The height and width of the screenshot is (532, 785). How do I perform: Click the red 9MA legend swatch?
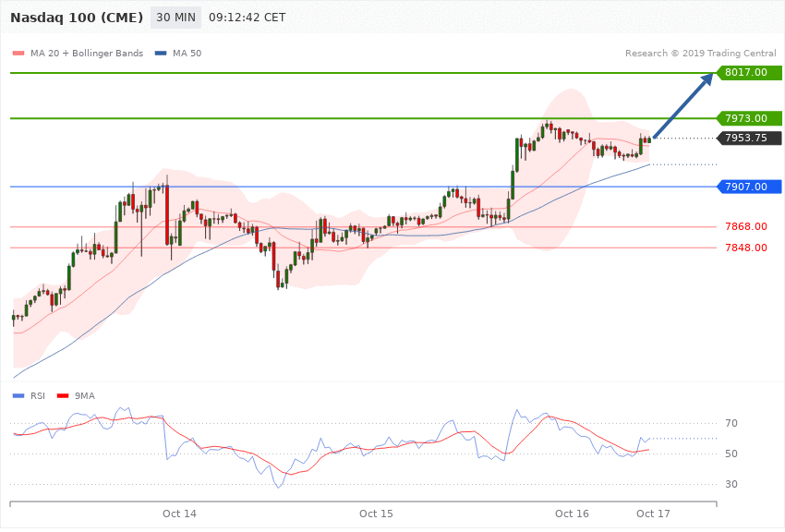[x=63, y=396]
